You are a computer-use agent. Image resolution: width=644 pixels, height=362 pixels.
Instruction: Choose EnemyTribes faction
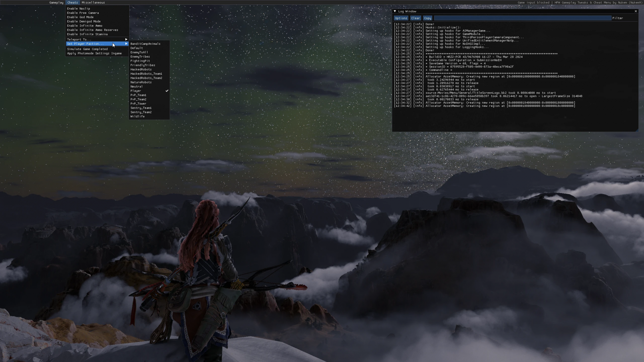[x=149, y=57]
